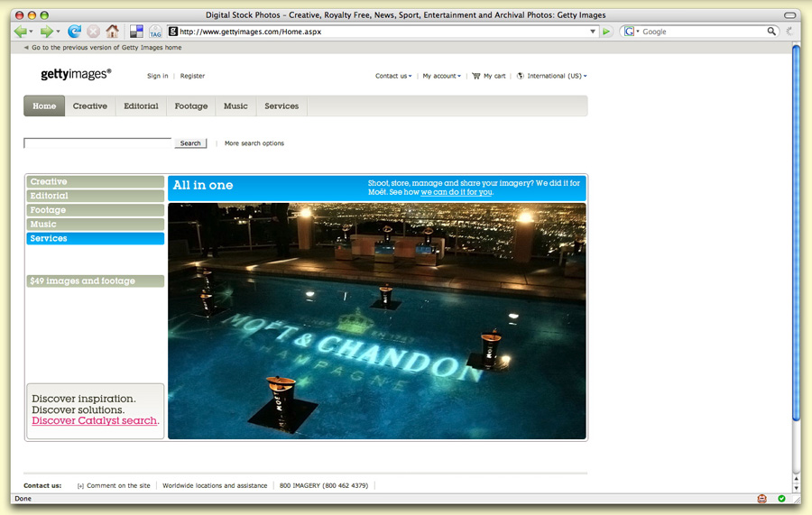
Task: Open the address bar history dropdown arrow
Action: click(x=593, y=32)
